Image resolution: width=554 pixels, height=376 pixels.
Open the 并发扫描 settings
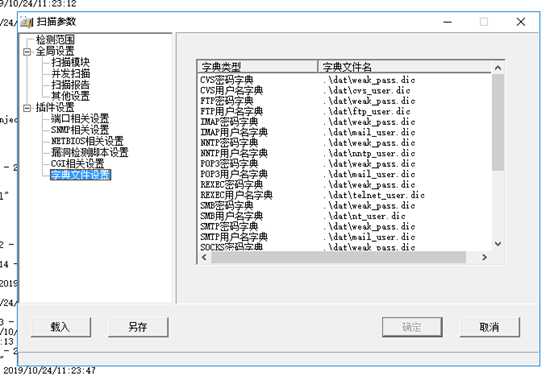(71, 74)
